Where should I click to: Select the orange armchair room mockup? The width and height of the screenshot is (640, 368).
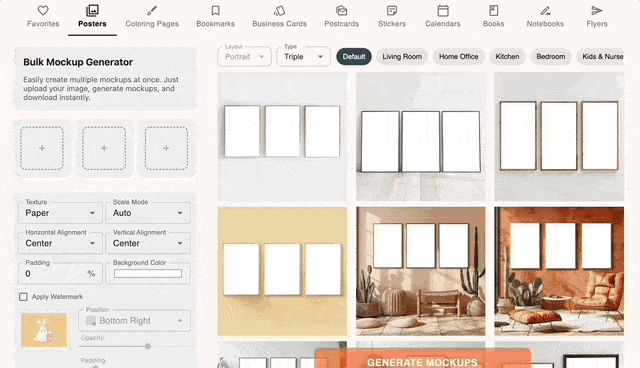coord(559,271)
